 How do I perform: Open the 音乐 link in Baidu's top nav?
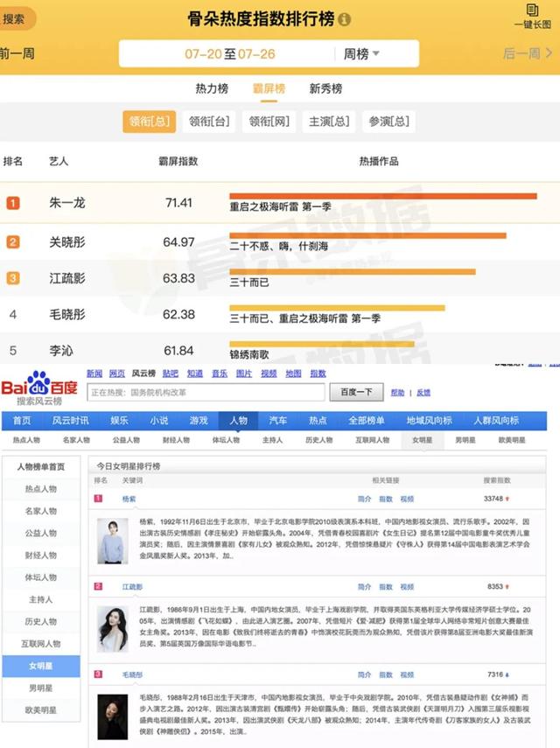(220, 374)
